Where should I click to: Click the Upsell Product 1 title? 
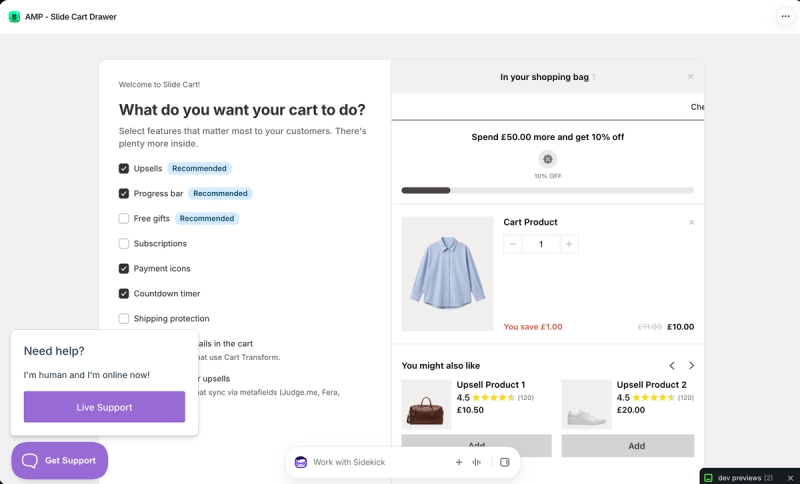491,385
